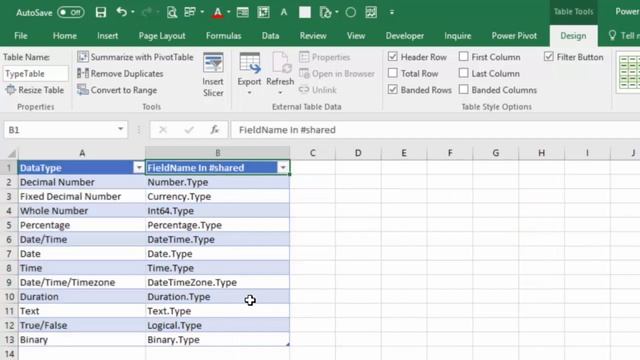Click the Unlink icon

point(304,90)
